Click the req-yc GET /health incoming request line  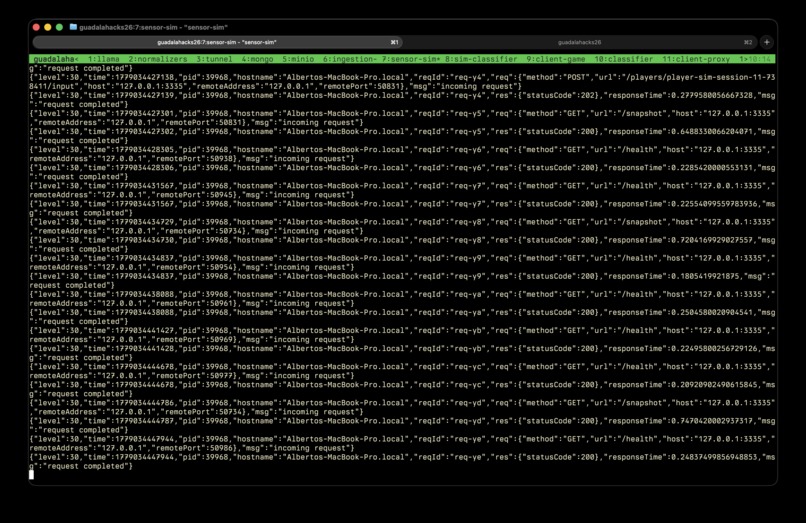click(402, 371)
